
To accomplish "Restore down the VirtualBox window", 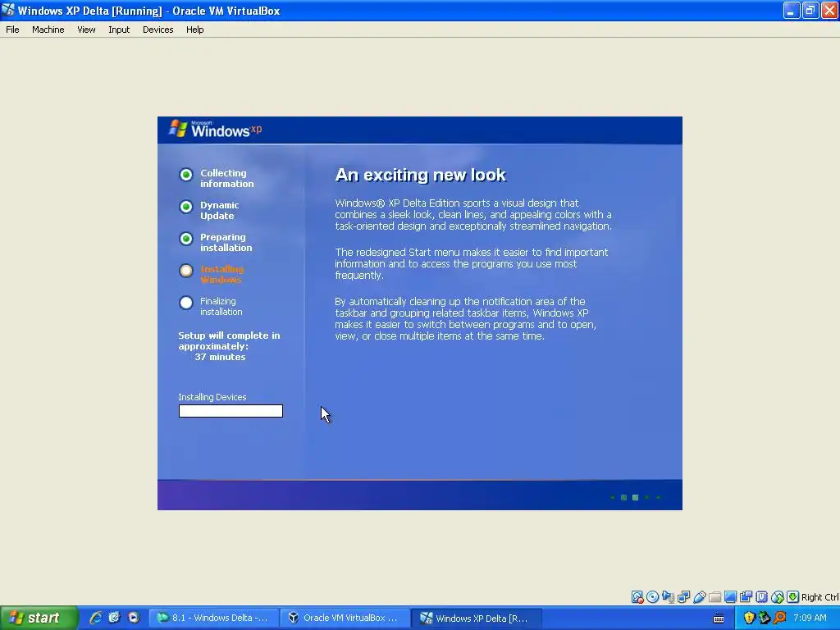I will coord(810,10).
